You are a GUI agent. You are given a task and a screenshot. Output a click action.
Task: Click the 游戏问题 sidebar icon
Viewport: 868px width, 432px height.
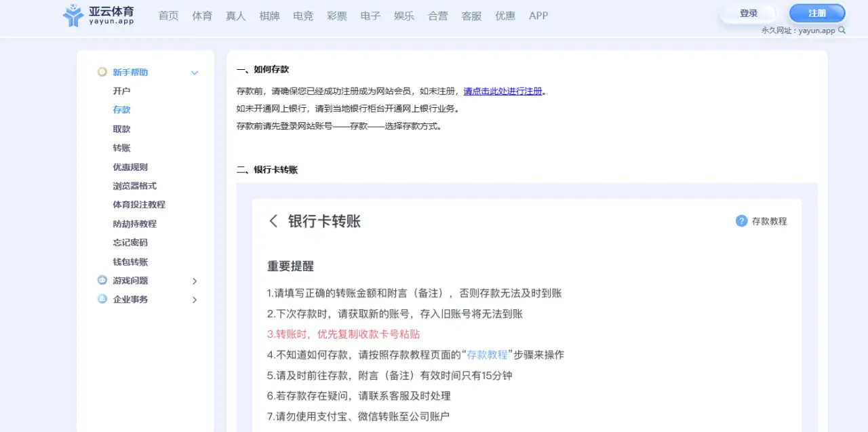click(102, 280)
